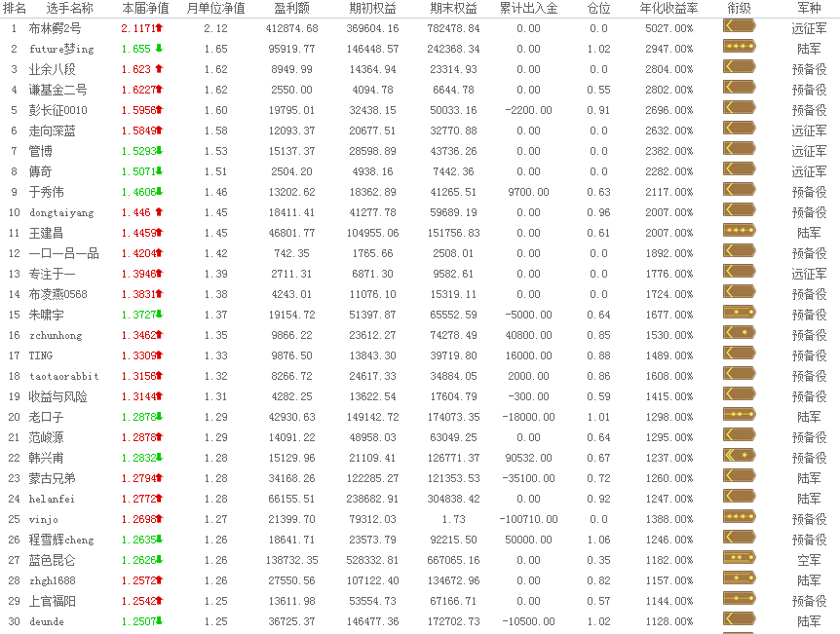Open player dongtaiyang
The image size is (840, 634).
pyautogui.click(x=61, y=212)
